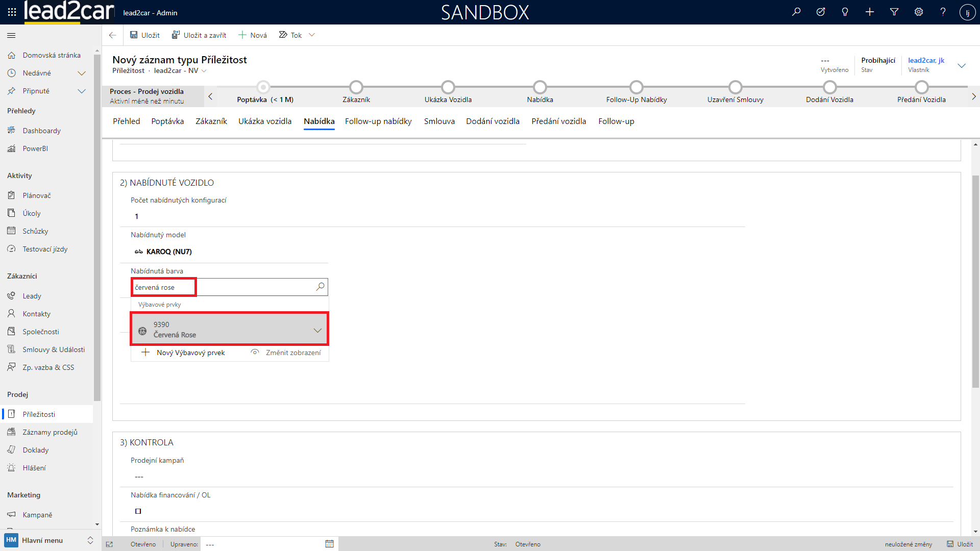Click Uložit a zavřít button
980x551 pixels.
[199, 35]
